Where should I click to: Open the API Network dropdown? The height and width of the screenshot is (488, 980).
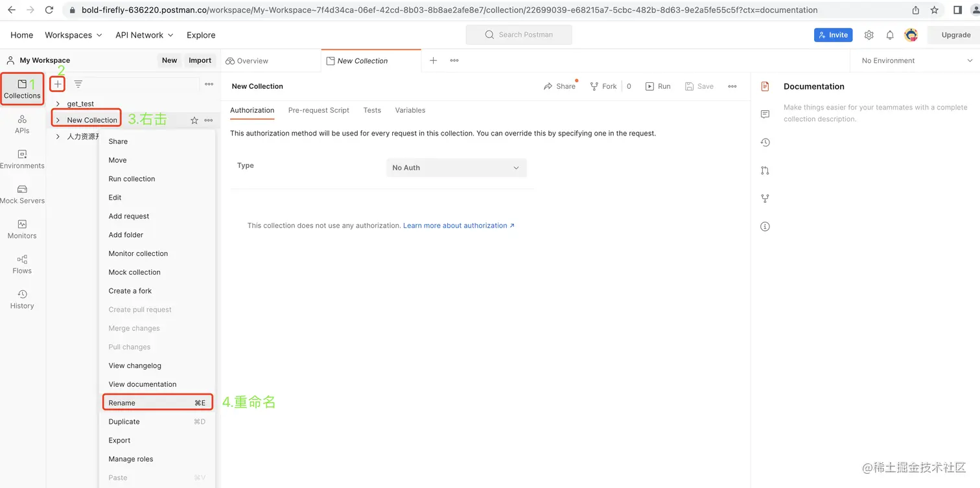(145, 35)
